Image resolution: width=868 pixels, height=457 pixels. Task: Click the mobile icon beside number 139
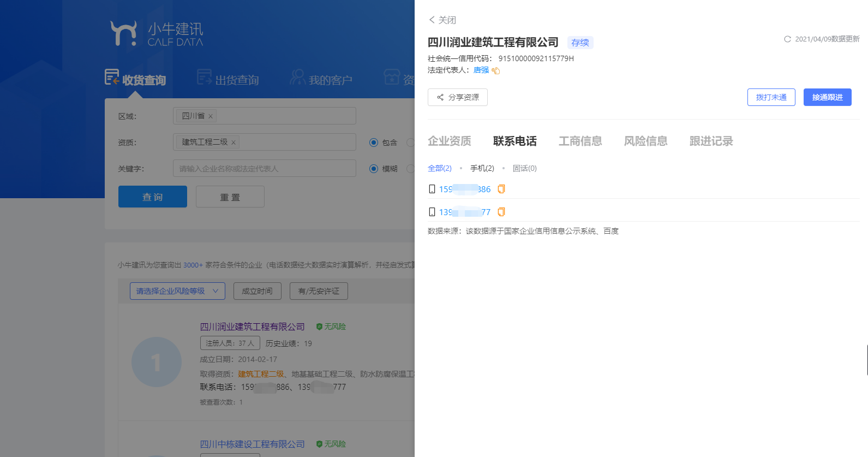click(x=432, y=212)
